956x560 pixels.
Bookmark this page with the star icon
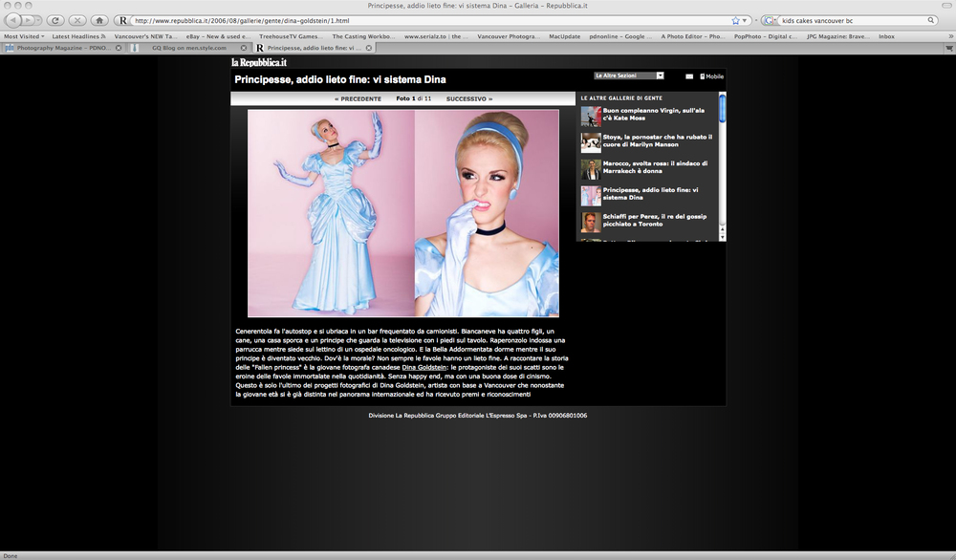pyautogui.click(x=735, y=20)
